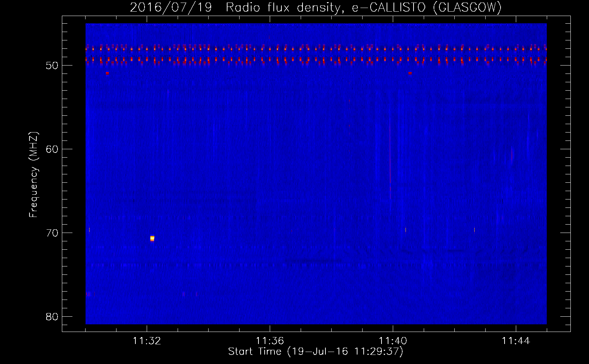Click the 11:36 time tick label
The height and width of the screenshot is (364, 589).
coord(270,341)
